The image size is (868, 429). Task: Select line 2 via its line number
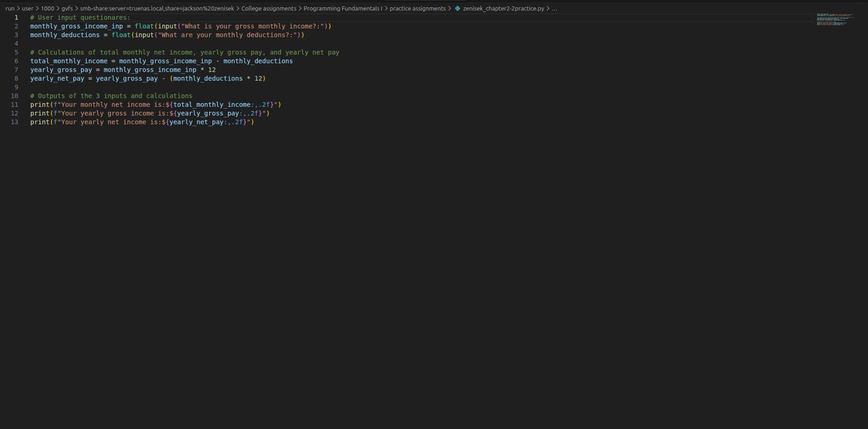tap(16, 26)
